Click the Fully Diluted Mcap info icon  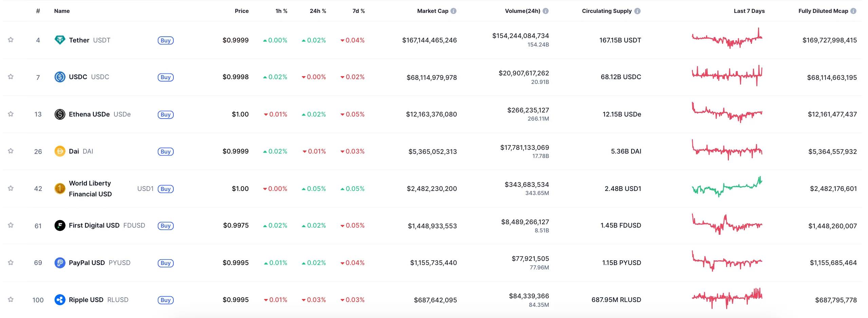point(853,11)
